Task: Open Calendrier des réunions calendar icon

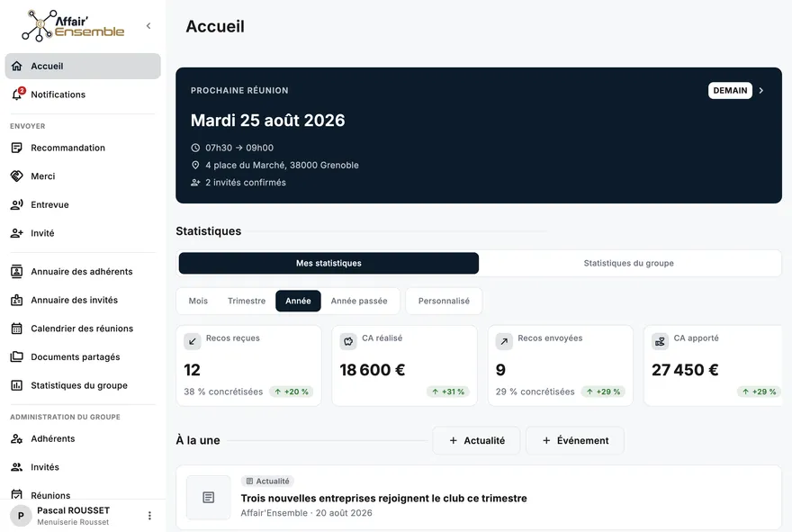Action: pos(17,329)
